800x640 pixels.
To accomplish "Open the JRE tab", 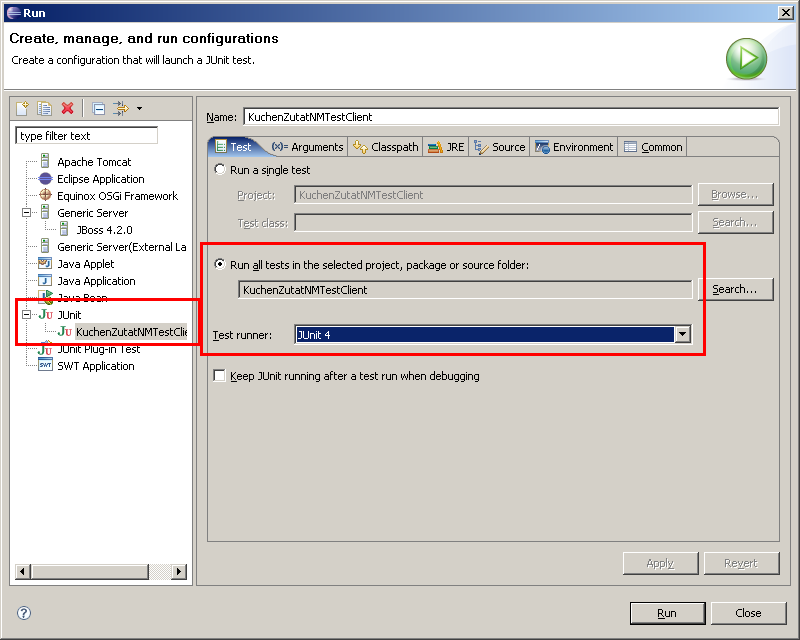I will click(446, 147).
